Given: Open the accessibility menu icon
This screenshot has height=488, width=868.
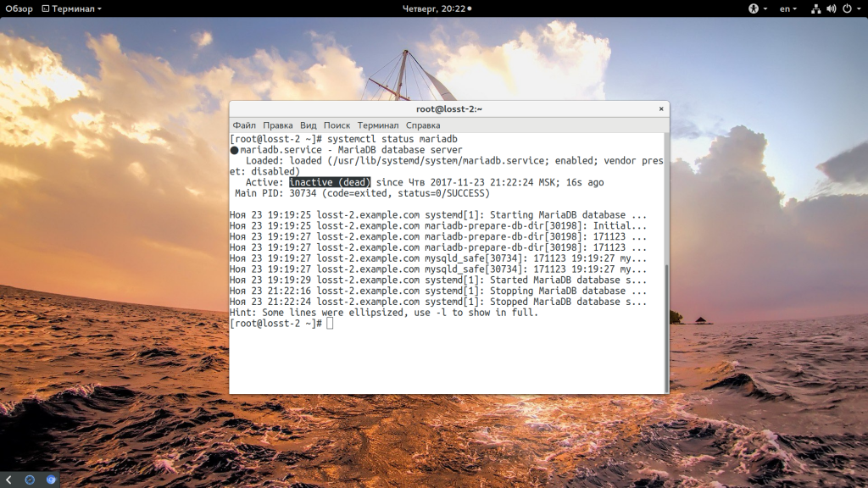Looking at the screenshot, I should click(752, 8).
